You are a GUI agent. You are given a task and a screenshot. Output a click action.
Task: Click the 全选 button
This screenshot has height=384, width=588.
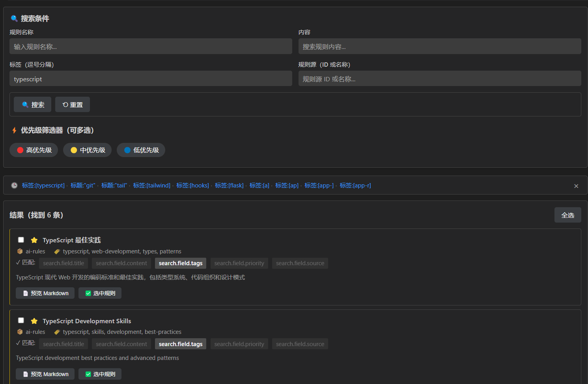click(x=567, y=215)
